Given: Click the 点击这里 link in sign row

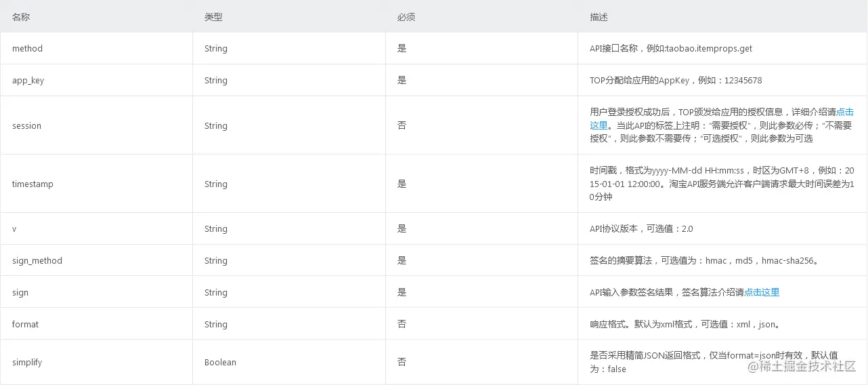Looking at the screenshot, I should 762,292.
